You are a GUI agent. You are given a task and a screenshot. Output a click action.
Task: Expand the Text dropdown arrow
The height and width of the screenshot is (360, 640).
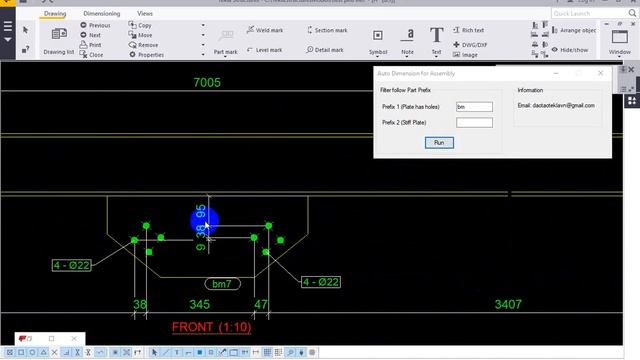[436, 57]
